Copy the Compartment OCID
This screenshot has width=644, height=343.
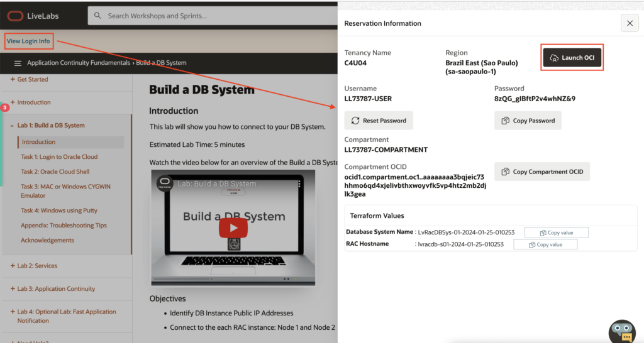point(541,171)
